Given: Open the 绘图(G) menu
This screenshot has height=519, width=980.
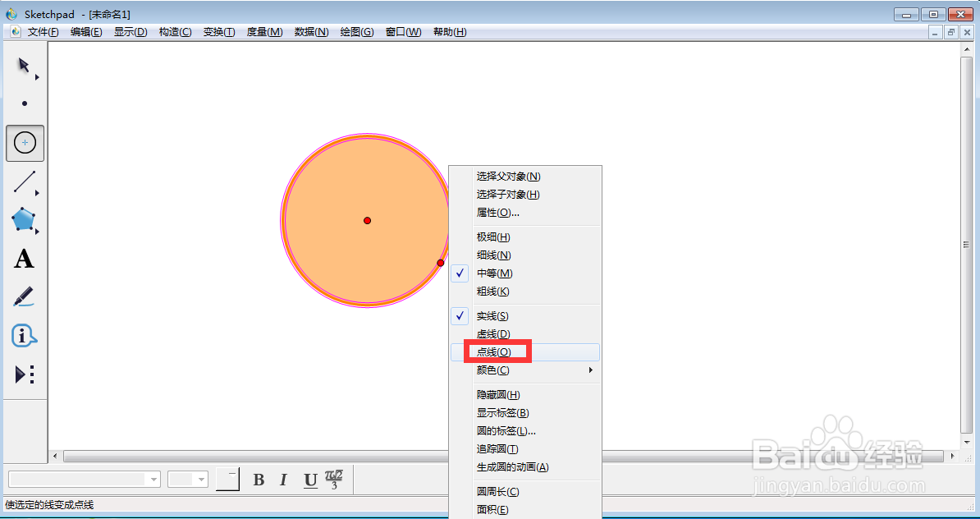Looking at the screenshot, I should [x=357, y=32].
